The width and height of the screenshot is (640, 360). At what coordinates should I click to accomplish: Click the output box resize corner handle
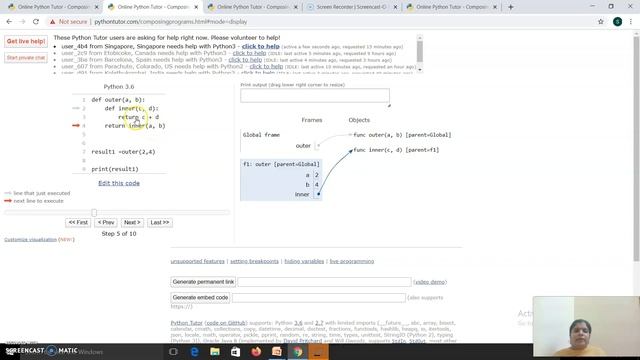tap(389, 106)
